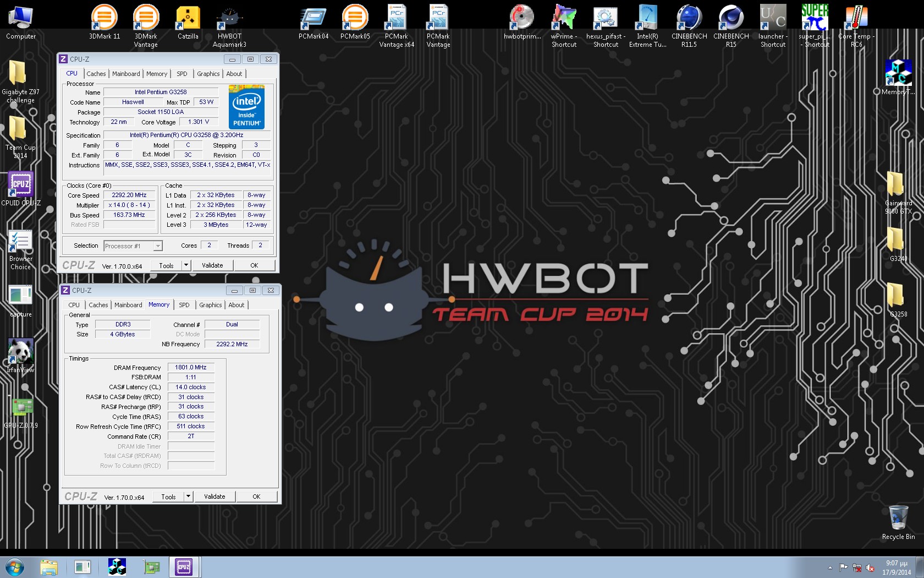This screenshot has height=578, width=924.
Task: Select CPU-Z taskbar button
Action: [x=184, y=567]
